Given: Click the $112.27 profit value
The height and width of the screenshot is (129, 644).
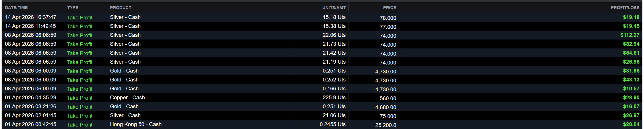Looking at the screenshot, I should click(629, 35).
